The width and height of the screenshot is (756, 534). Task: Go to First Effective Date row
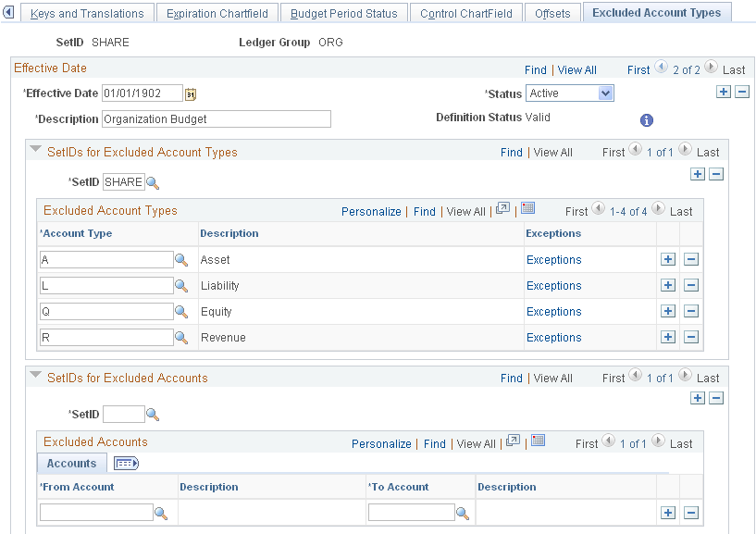click(638, 70)
